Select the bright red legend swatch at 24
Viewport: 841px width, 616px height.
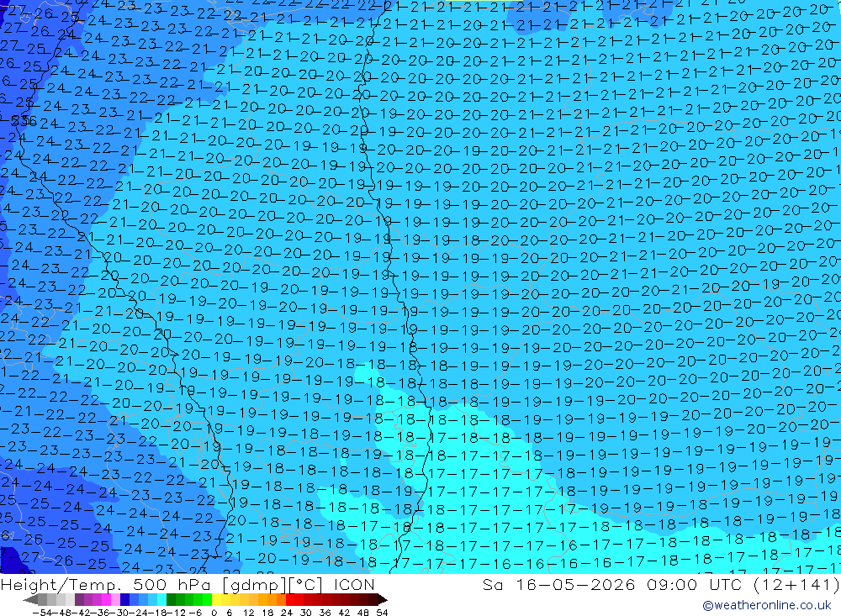[290, 599]
